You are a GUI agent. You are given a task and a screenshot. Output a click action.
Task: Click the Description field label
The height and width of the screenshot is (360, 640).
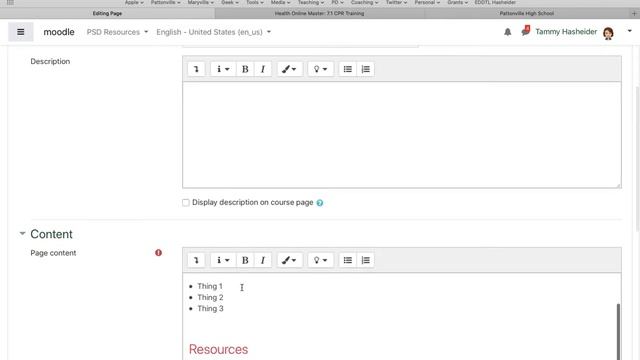pyautogui.click(x=50, y=61)
